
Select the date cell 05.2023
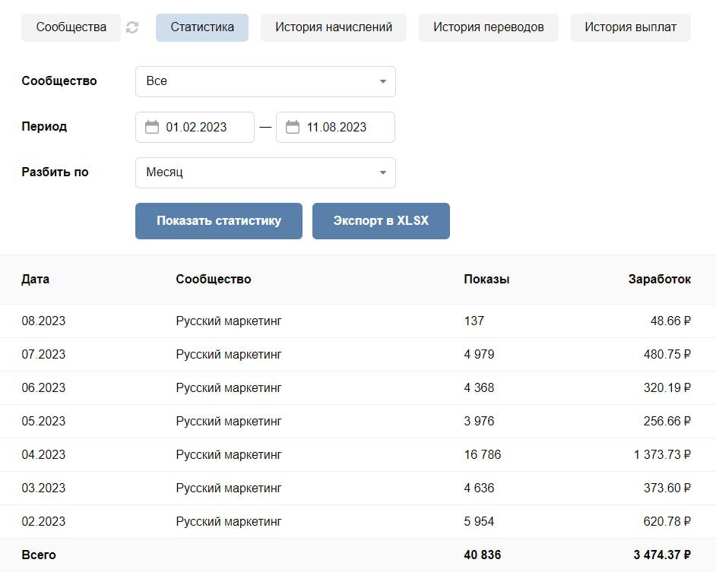click(43, 421)
